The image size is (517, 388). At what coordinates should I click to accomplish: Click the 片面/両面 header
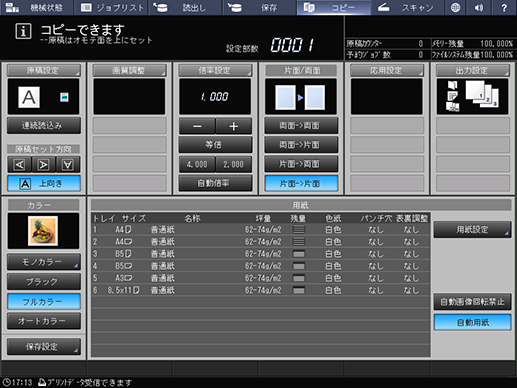click(301, 70)
